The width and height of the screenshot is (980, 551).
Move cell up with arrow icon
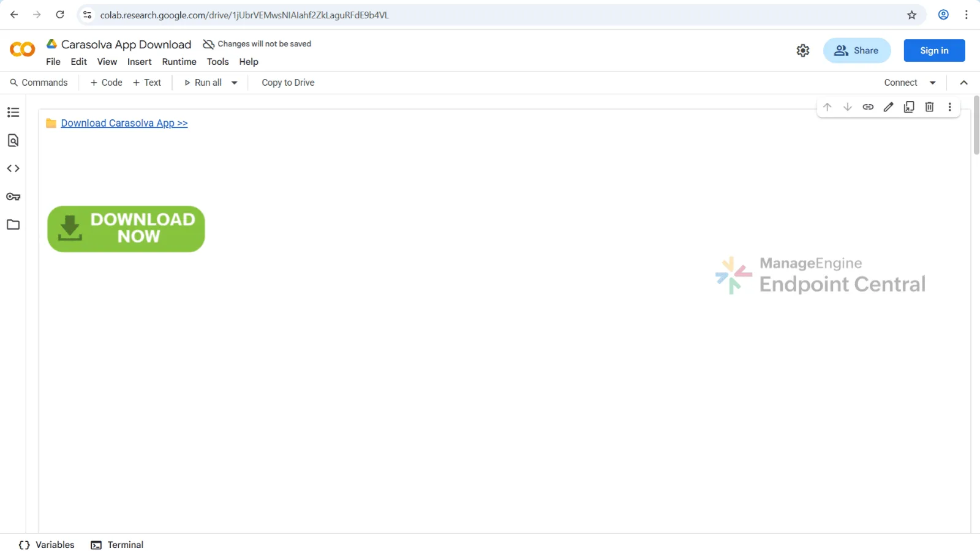tap(827, 107)
